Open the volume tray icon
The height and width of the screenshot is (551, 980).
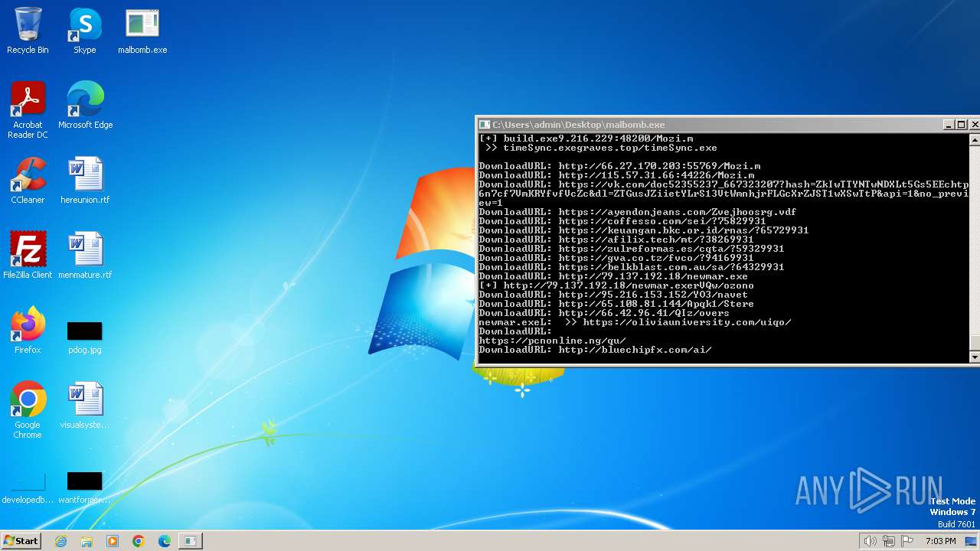pos(870,541)
